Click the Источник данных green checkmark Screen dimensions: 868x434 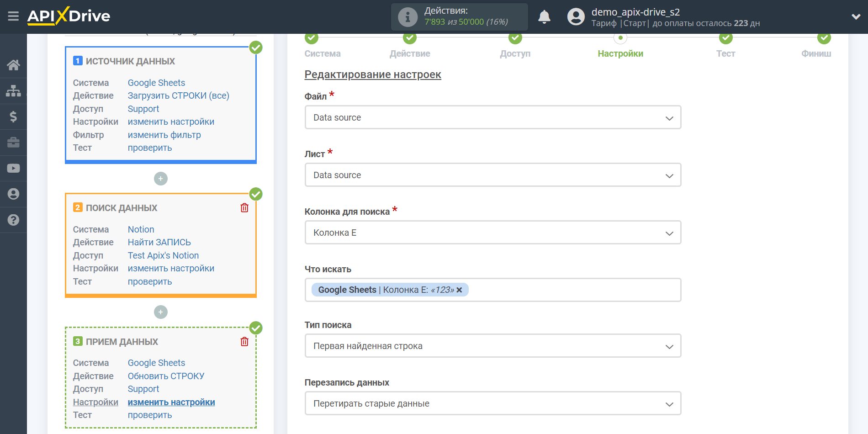(x=256, y=47)
